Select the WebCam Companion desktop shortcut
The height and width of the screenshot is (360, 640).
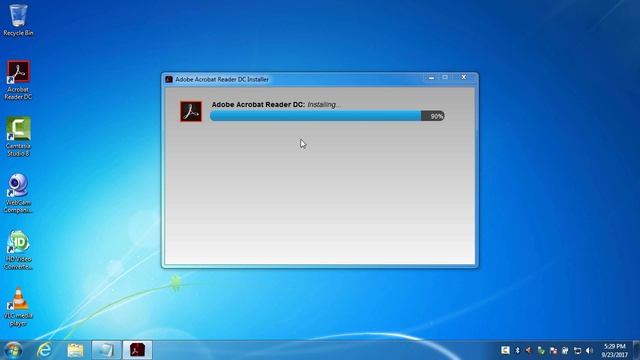coord(18,193)
